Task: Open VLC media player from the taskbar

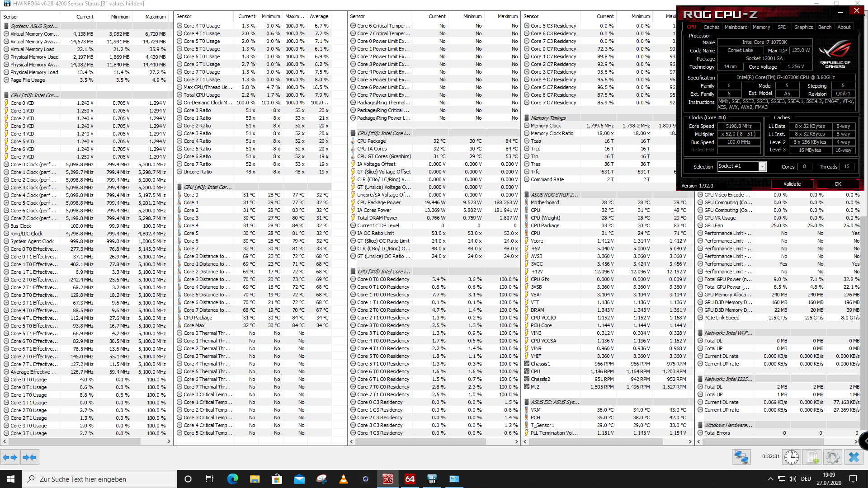Action: tap(343, 479)
